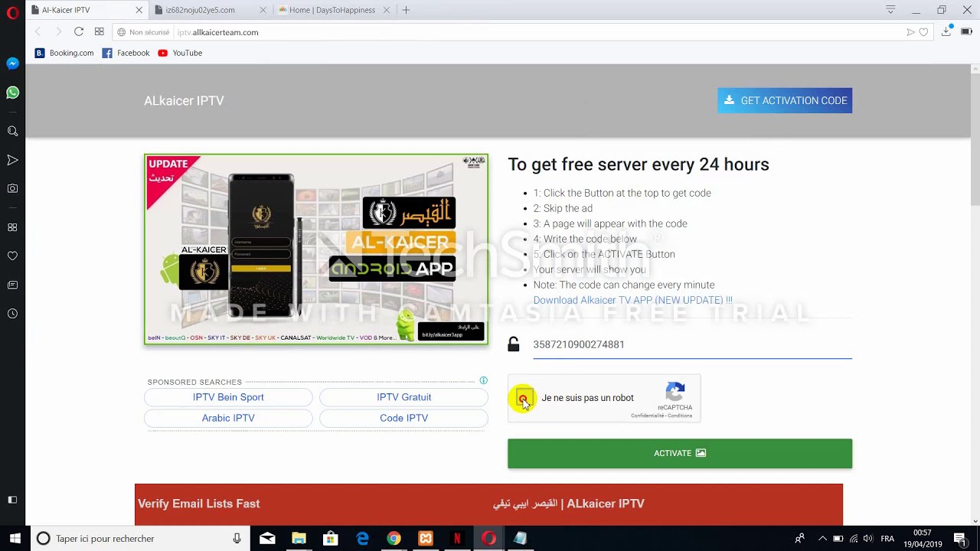Open the reCAPTCHA Confidentialité link
Image resolution: width=980 pixels, height=551 pixels.
(x=647, y=416)
